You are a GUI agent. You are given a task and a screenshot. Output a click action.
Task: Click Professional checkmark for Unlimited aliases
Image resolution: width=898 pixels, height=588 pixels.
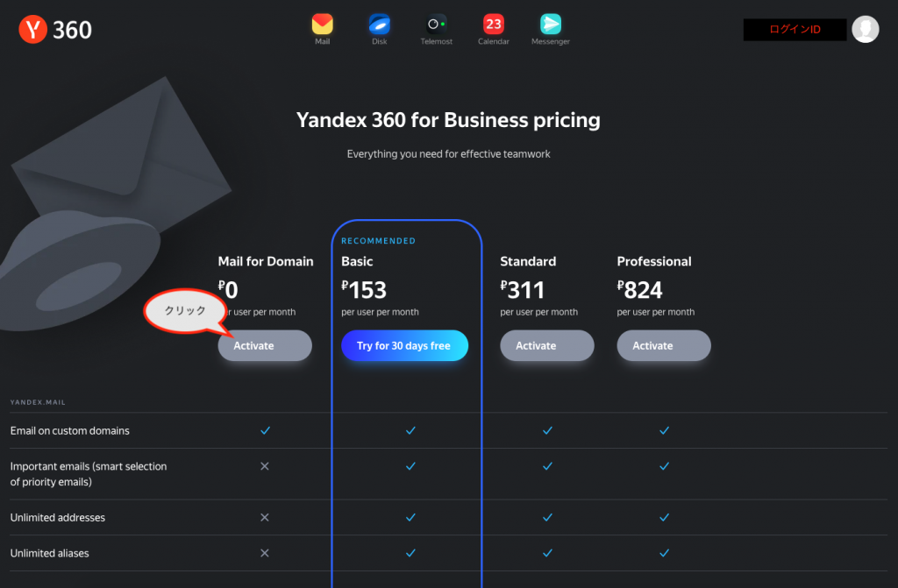pos(665,553)
